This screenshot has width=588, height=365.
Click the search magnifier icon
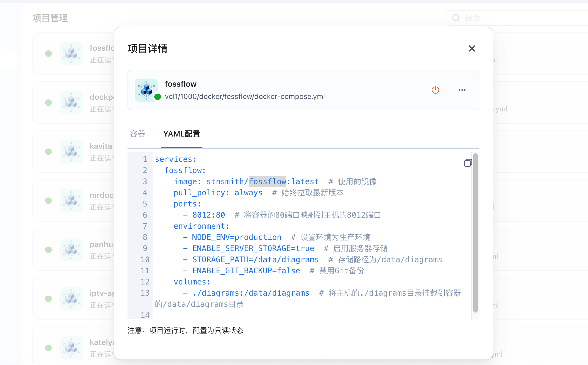(456, 18)
